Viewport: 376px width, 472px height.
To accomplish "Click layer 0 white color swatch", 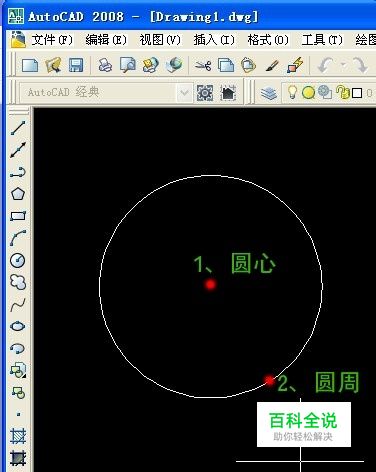I will click(357, 93).
